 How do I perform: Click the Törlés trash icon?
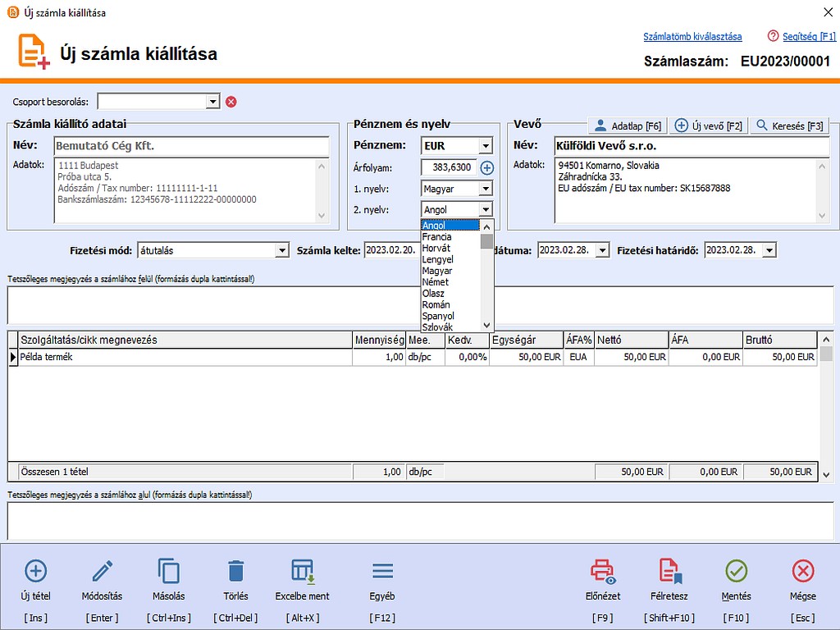(235, 571)
